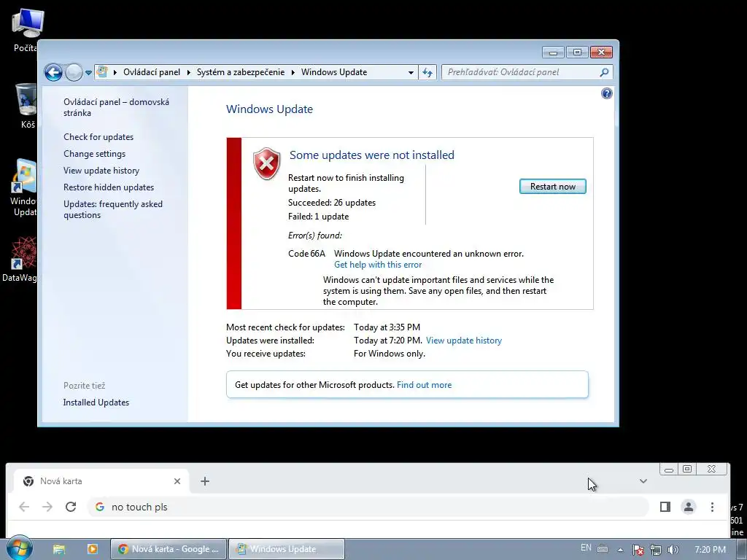Click Check for updates
747x560 pixels.
pos(98,137)
